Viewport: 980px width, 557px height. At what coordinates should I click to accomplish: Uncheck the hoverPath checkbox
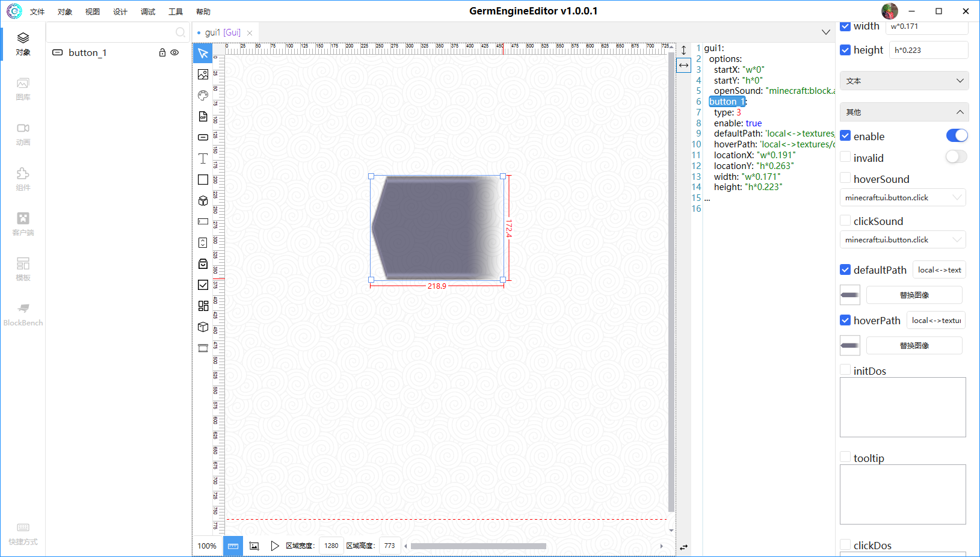tap(845, 320)
